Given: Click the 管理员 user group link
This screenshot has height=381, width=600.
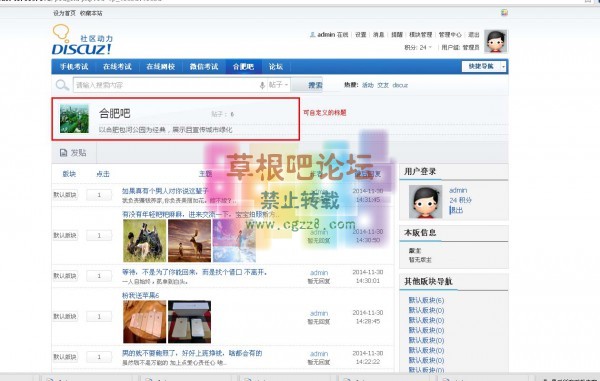Looking at the screenshot, I should click(x=471, y=47).
